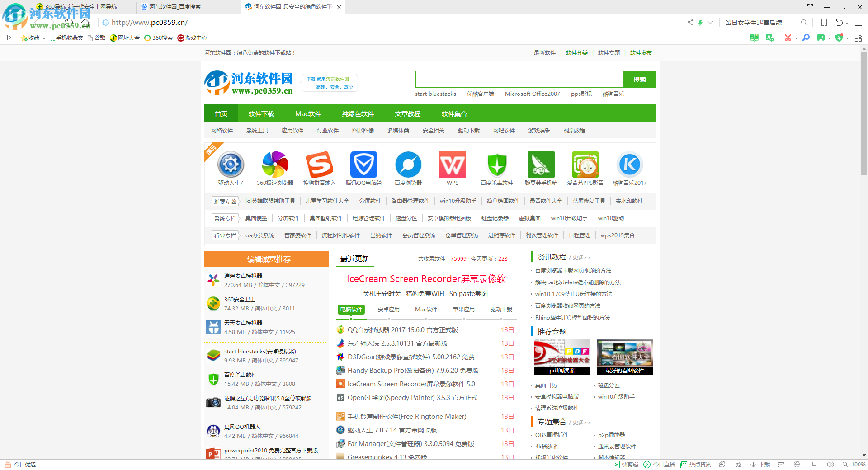Screen dimensions: 868x470
Task: Click the 下载 download arrow in status bar
Action: (760, 465)
